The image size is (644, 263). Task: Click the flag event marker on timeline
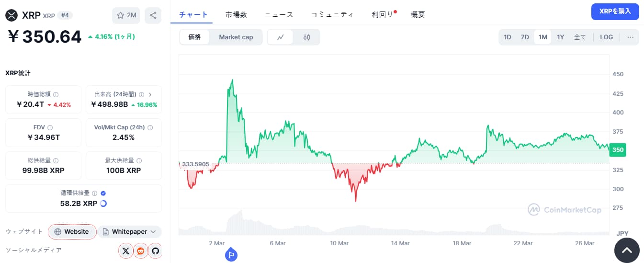tap(231, 255)
